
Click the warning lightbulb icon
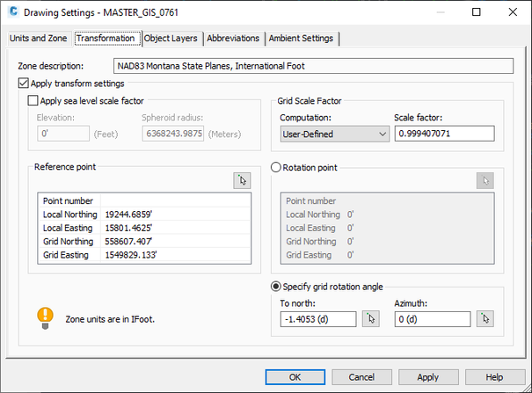coord(45,318)
